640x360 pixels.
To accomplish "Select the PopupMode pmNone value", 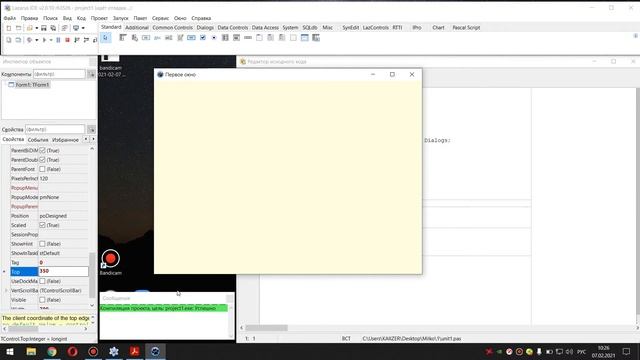I will click(63, 197).
